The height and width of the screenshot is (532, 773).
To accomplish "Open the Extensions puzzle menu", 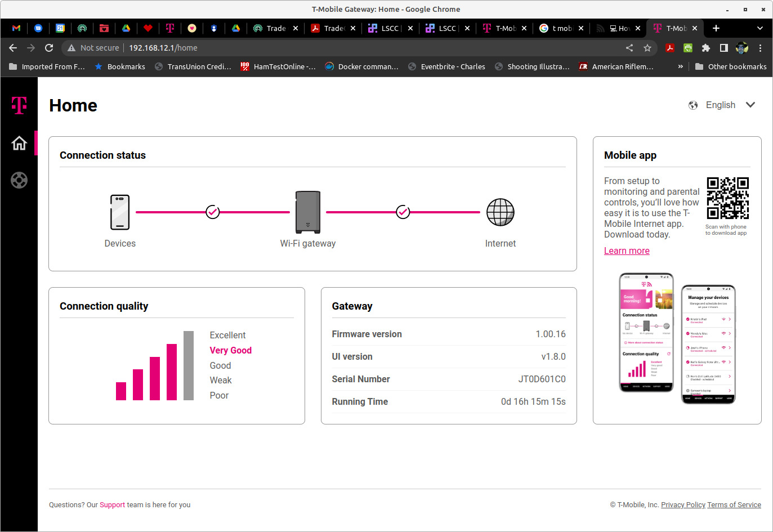I will (706, 48).
